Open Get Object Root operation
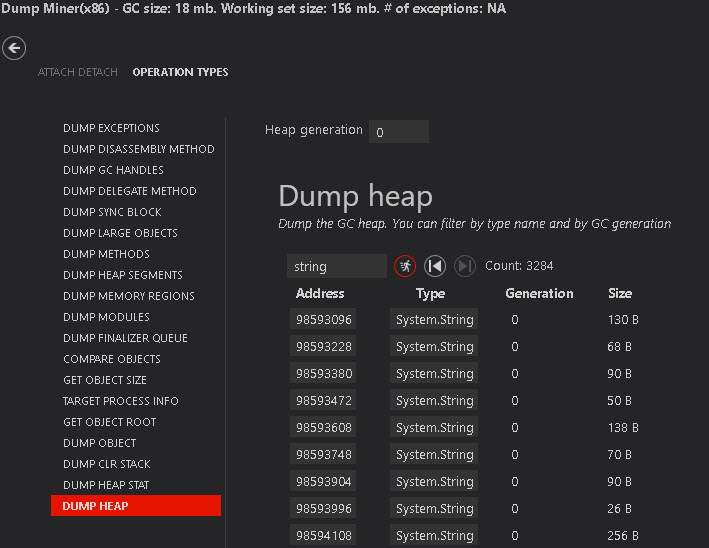The height and width of the screenshot is (548, 709). (110, 422)
